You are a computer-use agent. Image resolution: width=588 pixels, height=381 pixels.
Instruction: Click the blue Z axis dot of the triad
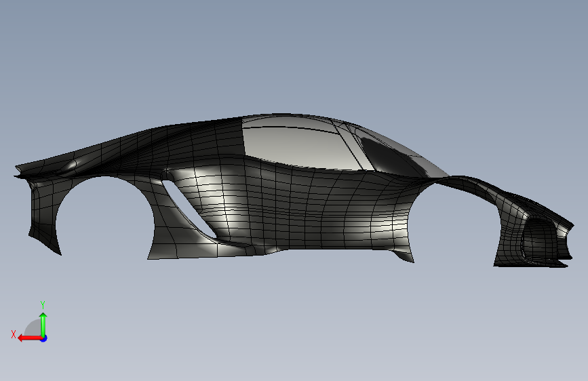click(44, 338)
